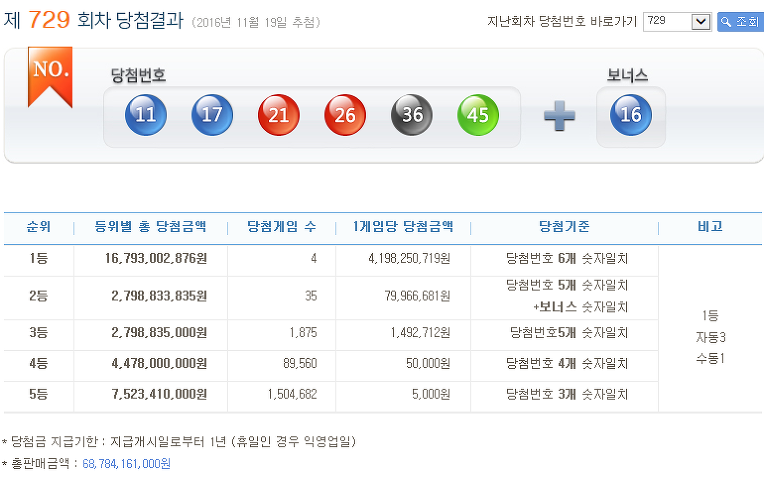Viewport: 764px width, 478px height.
Task: Click the gray lottery ball 36
Action: [x=412, y=115]
